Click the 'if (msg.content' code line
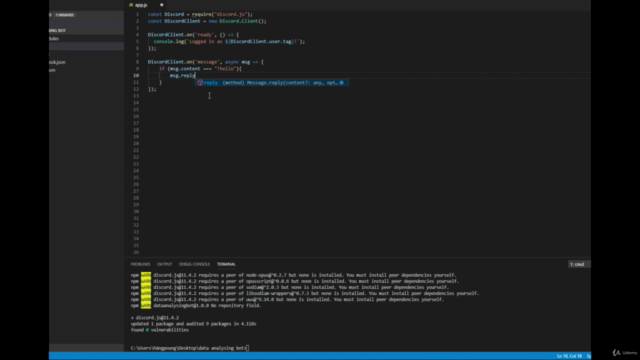The width and height of the screenshot is (640, 360). click(200, 69)
